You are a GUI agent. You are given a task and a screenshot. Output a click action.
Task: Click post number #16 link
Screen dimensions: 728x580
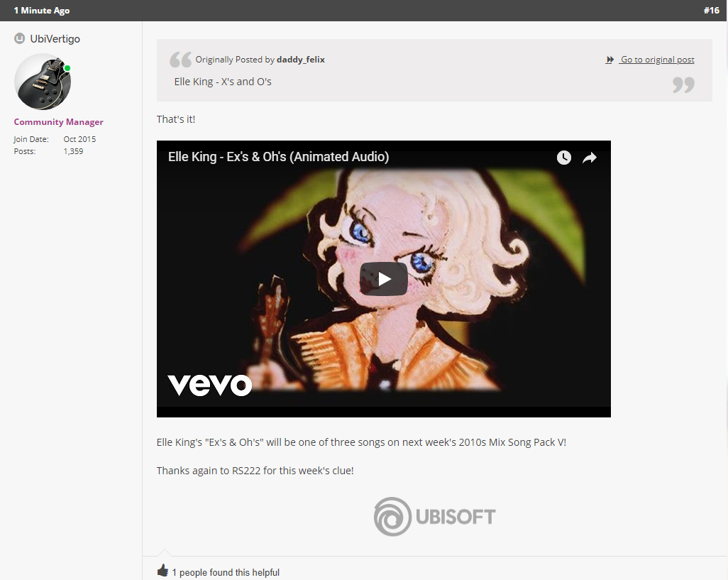[x=711, y=10]
